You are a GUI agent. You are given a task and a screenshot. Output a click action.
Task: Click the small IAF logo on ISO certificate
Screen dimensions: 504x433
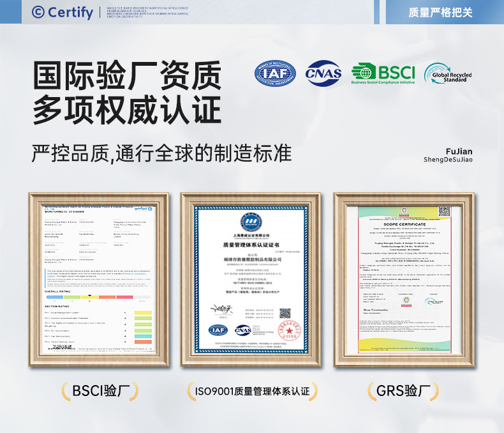click(218, 330)
